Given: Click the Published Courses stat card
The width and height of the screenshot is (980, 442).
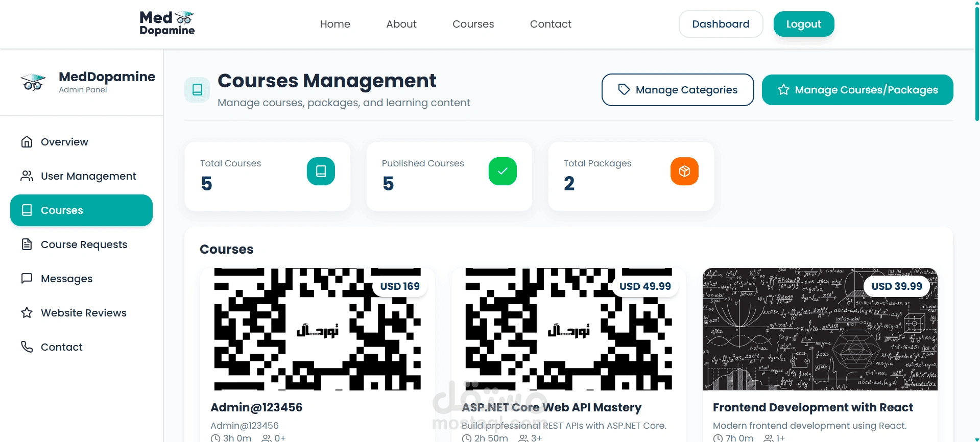Looking at the screenshot, I should (x=449, y=176).
